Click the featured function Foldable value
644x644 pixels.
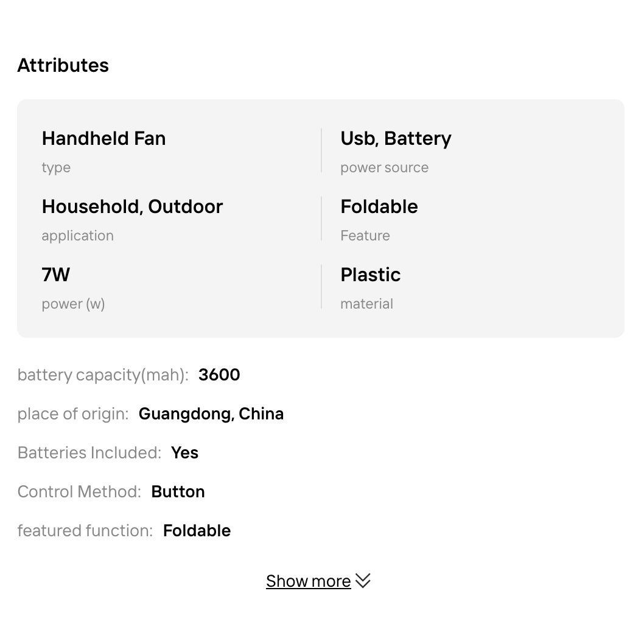197,530
